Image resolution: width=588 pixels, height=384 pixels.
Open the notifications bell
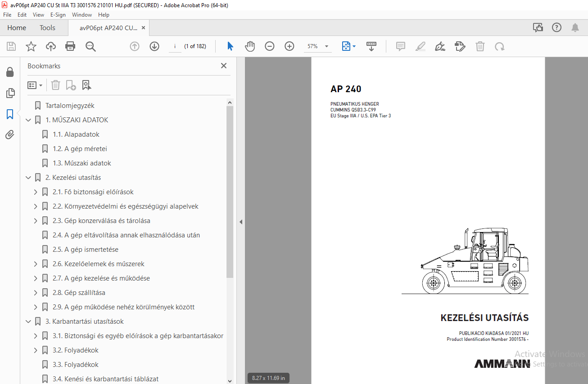click(575, 28)
